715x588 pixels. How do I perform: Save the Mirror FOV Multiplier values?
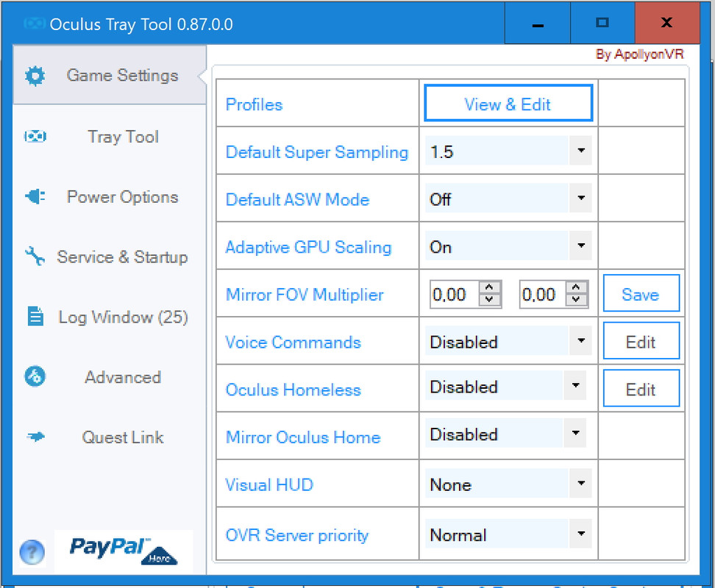[x=641, y=294]
